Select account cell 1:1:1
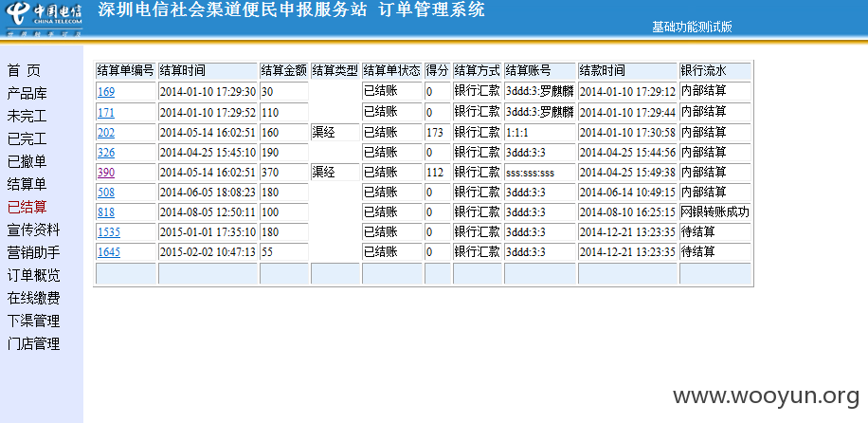Screen dimensions: 868x423 coord(540,133)
